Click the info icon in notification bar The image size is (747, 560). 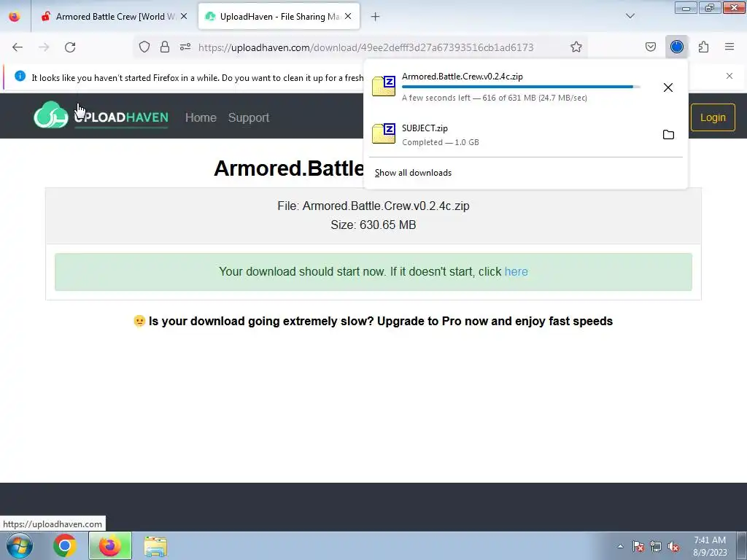pos(20,76)
